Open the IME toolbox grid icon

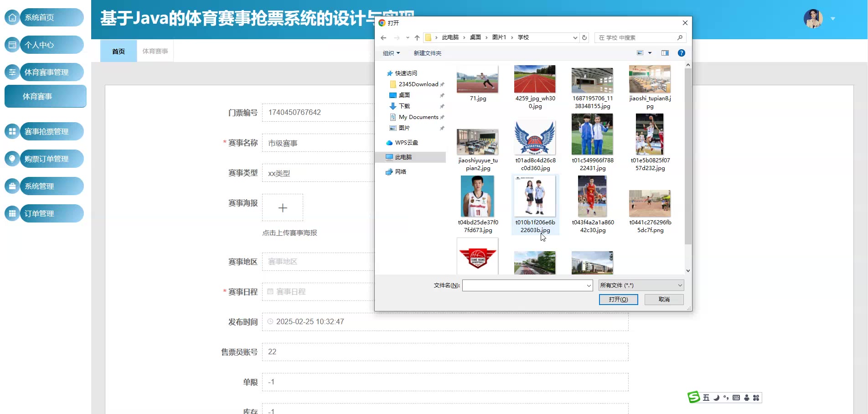pos(756,398)
